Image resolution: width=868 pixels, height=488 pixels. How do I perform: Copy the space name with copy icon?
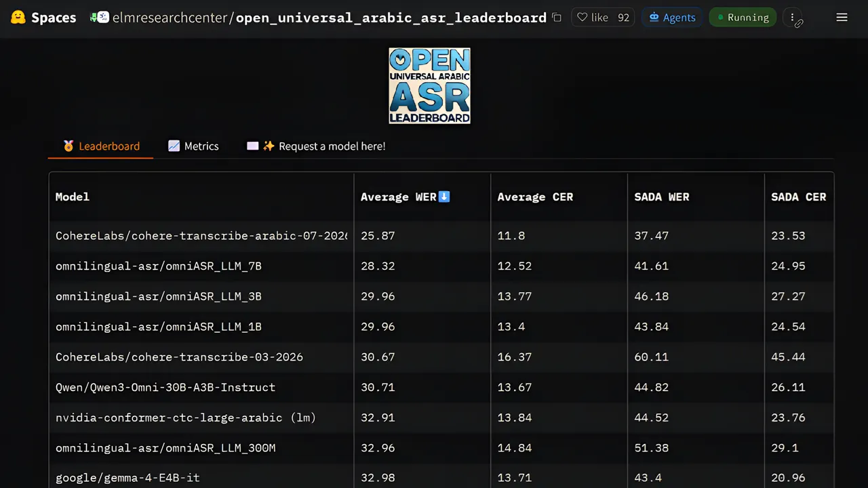pos(557,18)
